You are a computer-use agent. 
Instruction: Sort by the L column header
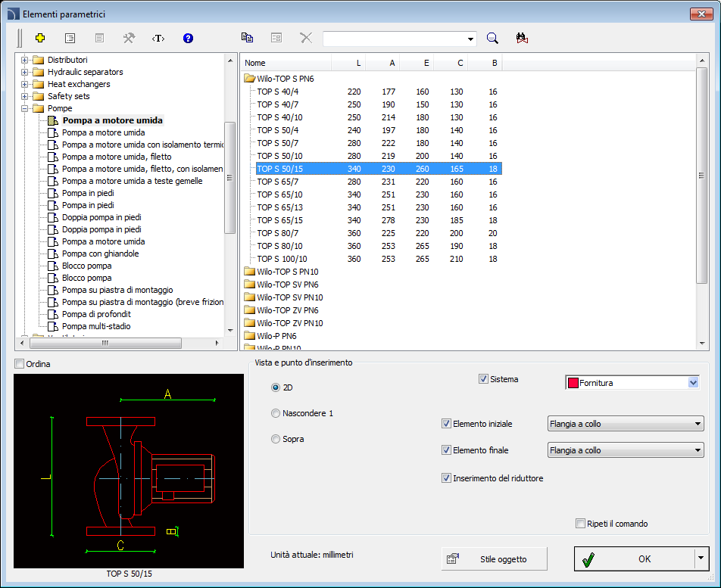pos(348,63)
